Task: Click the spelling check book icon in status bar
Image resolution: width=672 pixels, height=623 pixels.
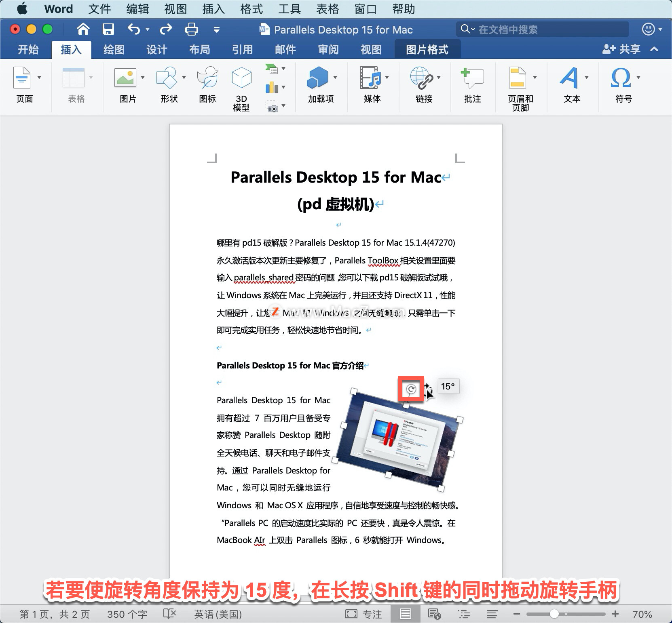Action: pos(170,614)
